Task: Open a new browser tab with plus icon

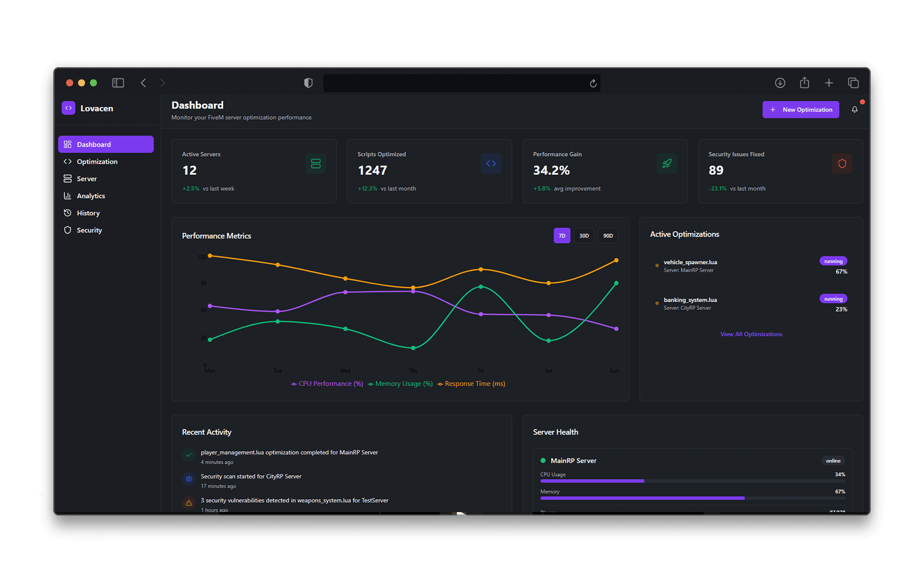Action: pyautogui.click(x=829, y=83)
